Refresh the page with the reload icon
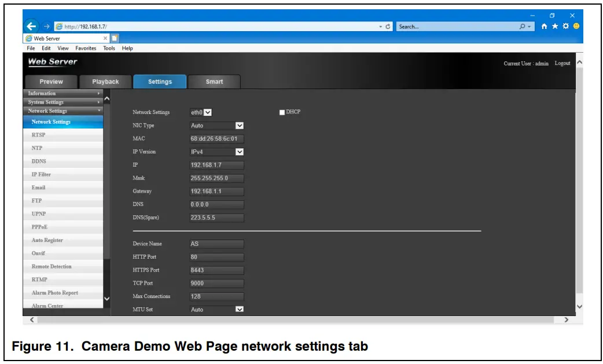This screenshot has width=603, height=364. 388,27
